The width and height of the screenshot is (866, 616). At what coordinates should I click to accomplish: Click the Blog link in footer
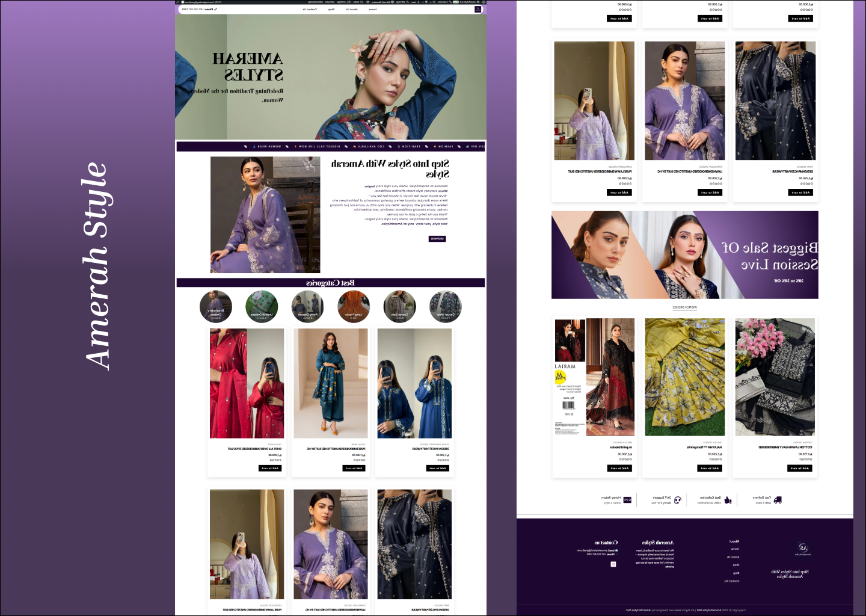pyautogui.click(x=735, y=573)
